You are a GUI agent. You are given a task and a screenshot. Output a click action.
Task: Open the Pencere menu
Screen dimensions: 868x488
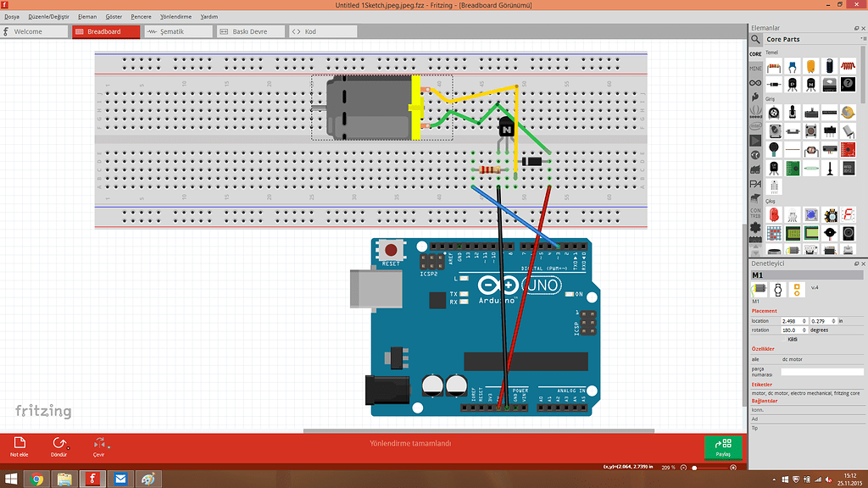141,17
